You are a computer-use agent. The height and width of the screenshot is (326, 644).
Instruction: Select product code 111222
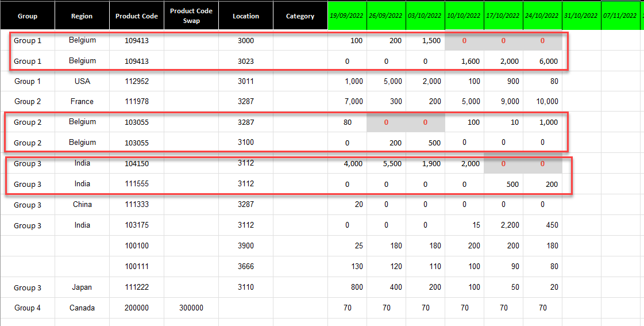coord(137,287)
